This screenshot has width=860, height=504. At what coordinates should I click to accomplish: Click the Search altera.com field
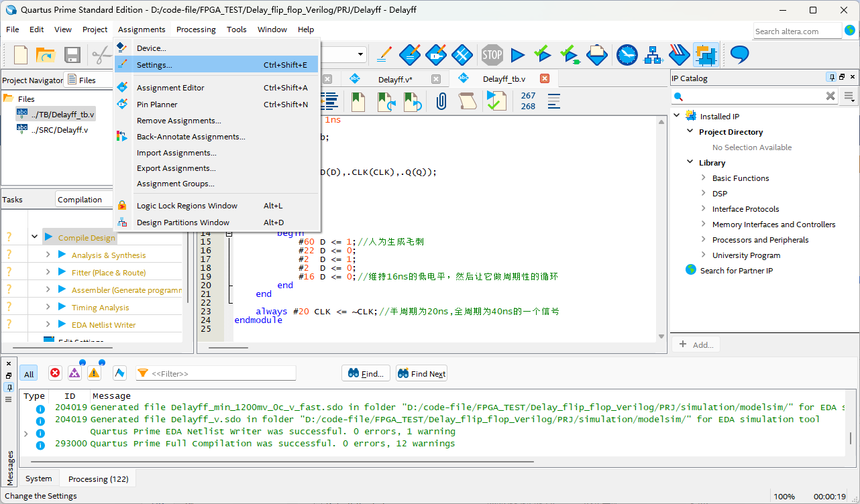pos(797,31)
